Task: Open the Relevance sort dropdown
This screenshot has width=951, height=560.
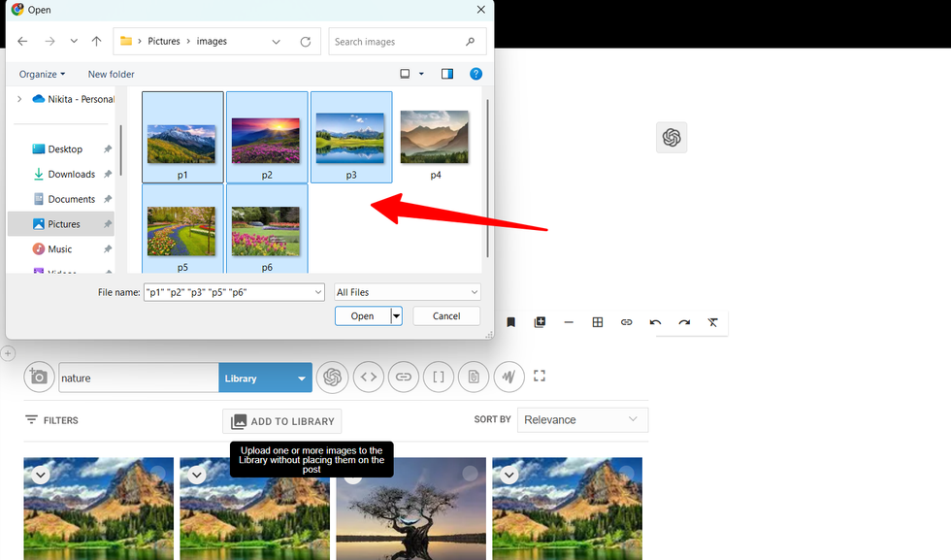Action: pos(582,420)
